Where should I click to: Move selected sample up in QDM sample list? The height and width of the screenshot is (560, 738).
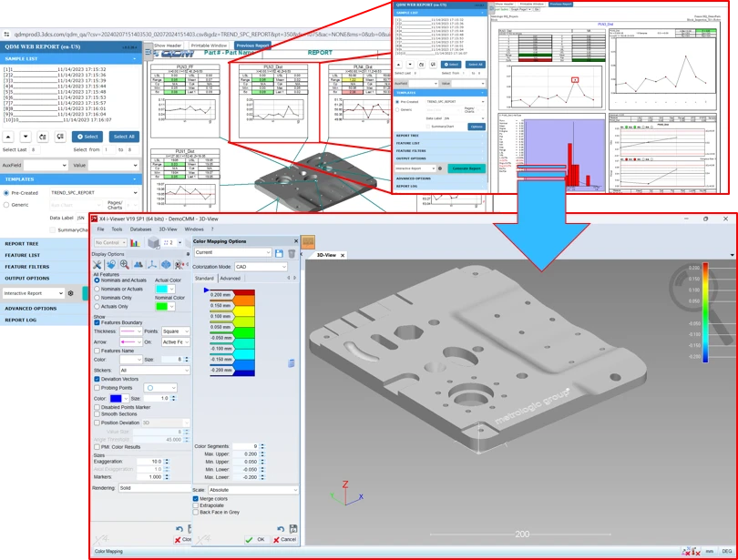coord(8,137)
